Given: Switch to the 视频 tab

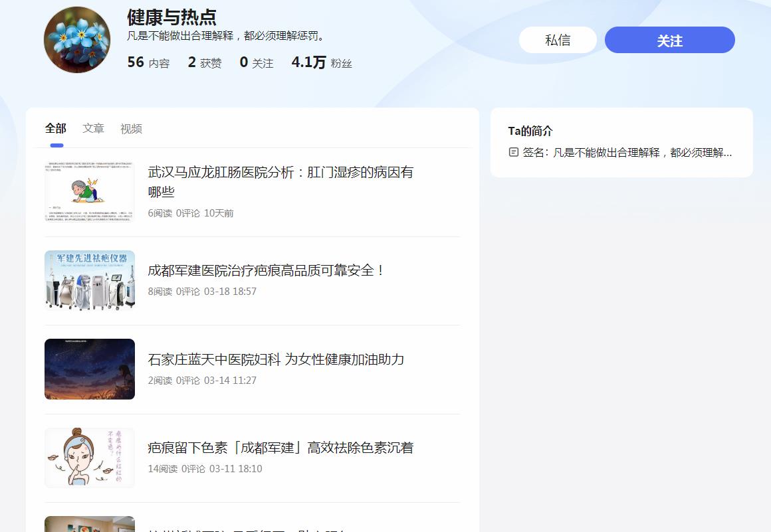Looking at the screenshot, I should 132,129.
